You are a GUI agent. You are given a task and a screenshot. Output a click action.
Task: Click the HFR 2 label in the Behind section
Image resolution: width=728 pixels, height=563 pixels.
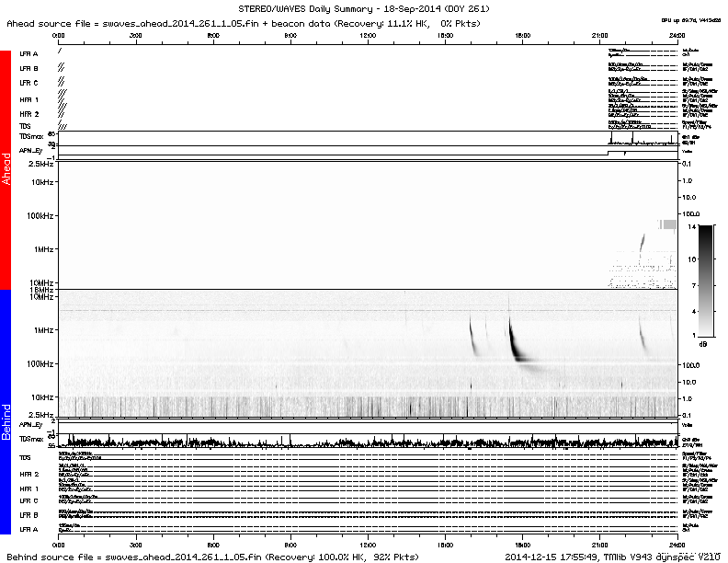[x=28, y=474]
